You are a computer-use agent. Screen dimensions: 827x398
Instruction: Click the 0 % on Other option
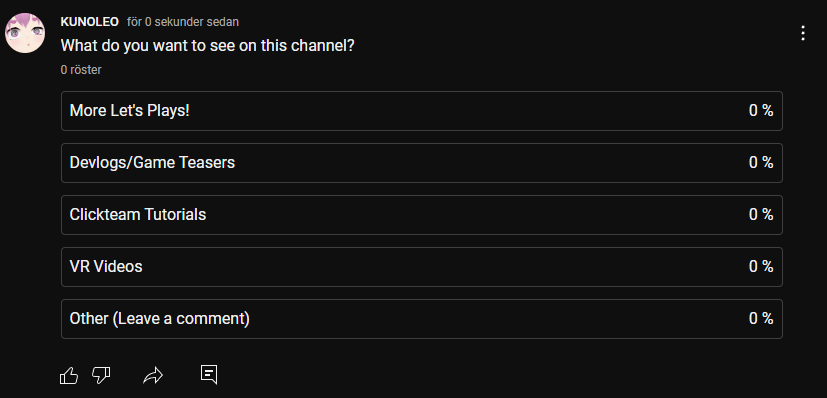pyautogui.click(x=761, y=318)
